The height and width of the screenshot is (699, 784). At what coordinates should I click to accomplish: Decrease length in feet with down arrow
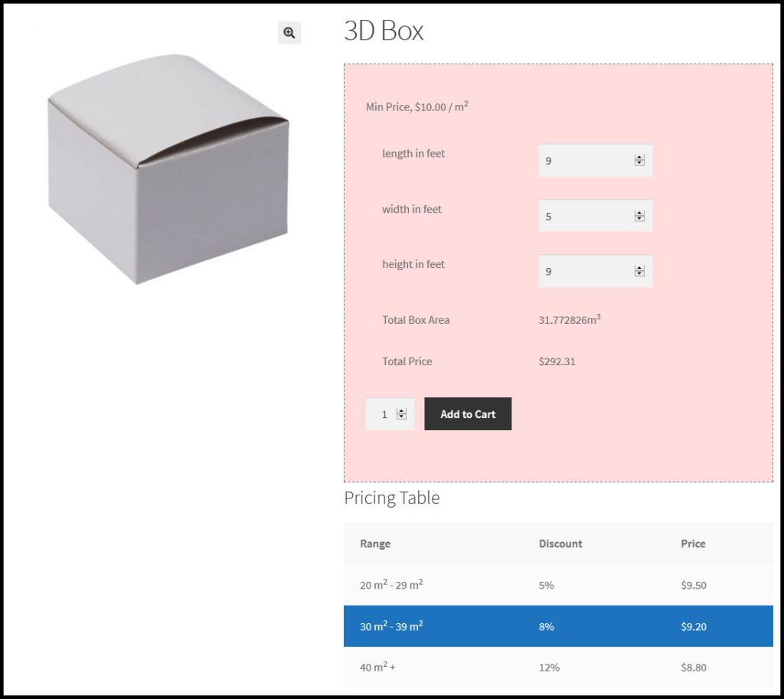tap(639, 164)
